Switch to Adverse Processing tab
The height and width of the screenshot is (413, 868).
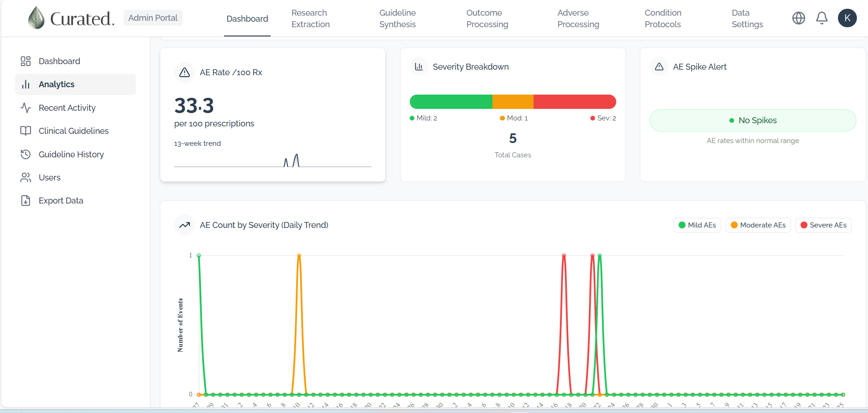coord(578,18)
